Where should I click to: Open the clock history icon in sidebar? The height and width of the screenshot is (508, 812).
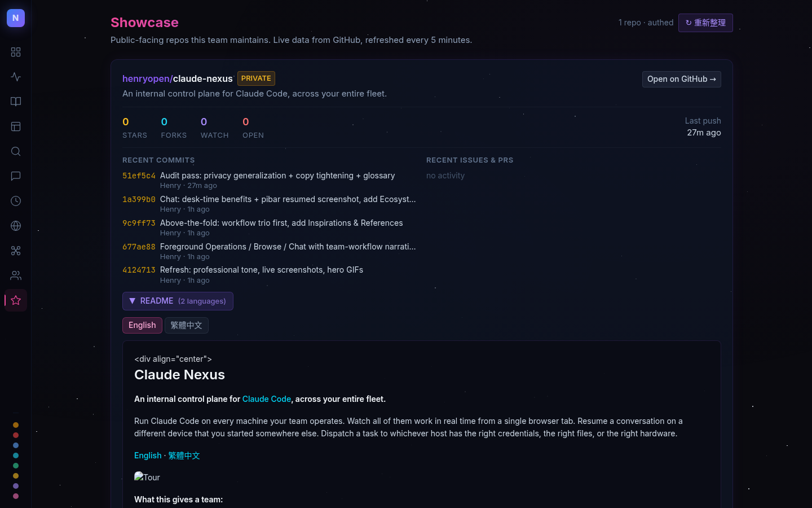click(x=16, y=201)
